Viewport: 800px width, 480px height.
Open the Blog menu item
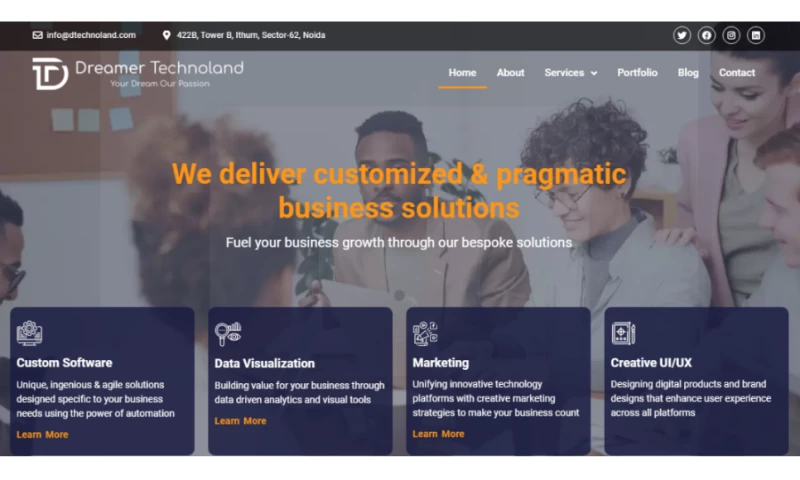tap(688, 72)
